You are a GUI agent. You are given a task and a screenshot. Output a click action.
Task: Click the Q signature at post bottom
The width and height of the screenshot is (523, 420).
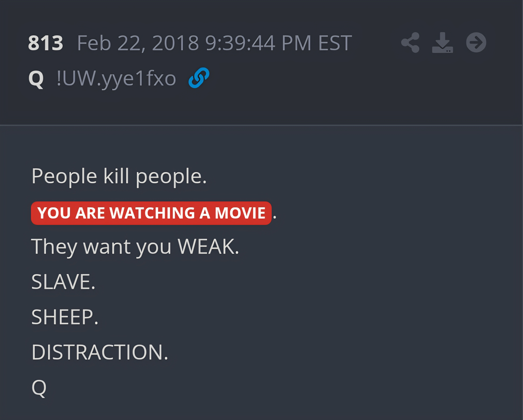pyautogui.click(x=39, y=388)
